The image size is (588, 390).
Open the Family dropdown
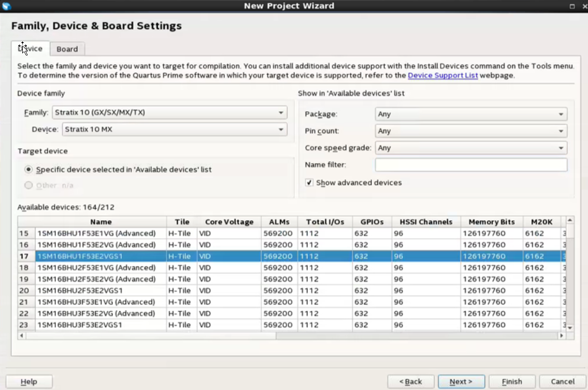pyautogui.click(x=169, y=112)
